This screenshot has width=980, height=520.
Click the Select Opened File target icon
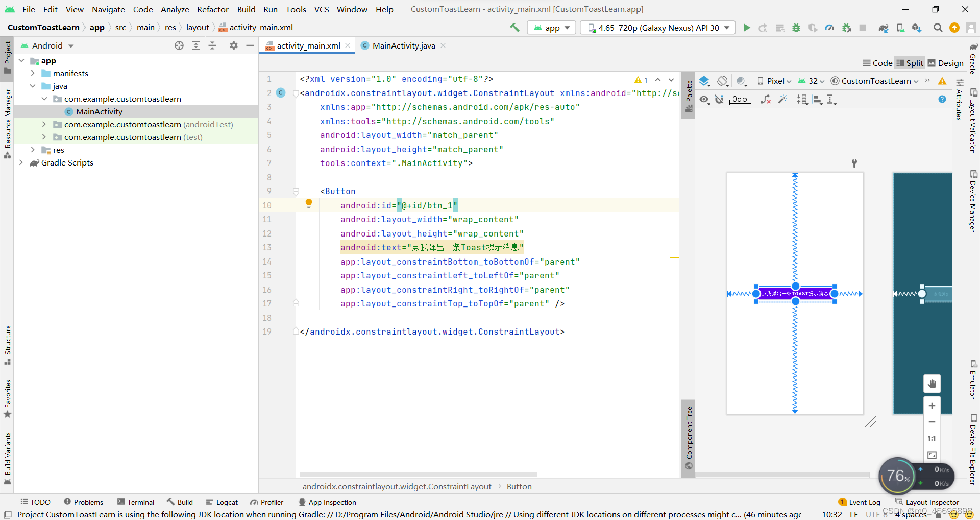point(179,45)
